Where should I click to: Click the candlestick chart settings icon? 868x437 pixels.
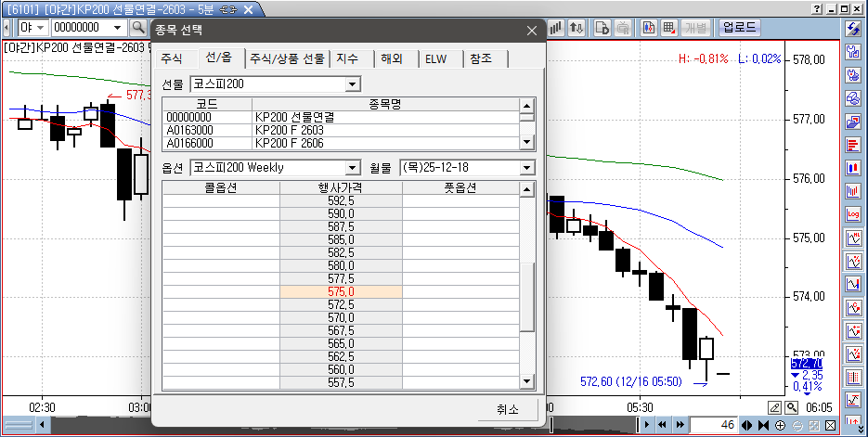(648, 27)
